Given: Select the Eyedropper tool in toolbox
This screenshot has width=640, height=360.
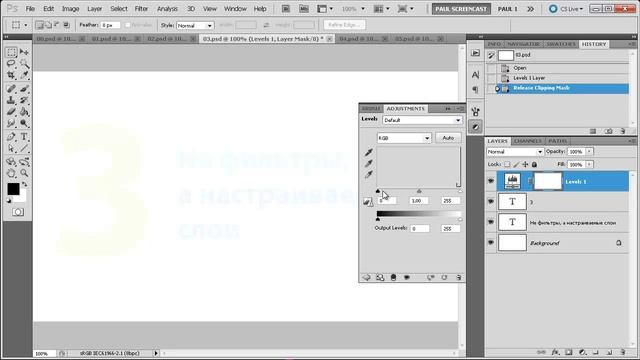Looking at the screenshot, I should pyautogui.click(x=24, y=75).
